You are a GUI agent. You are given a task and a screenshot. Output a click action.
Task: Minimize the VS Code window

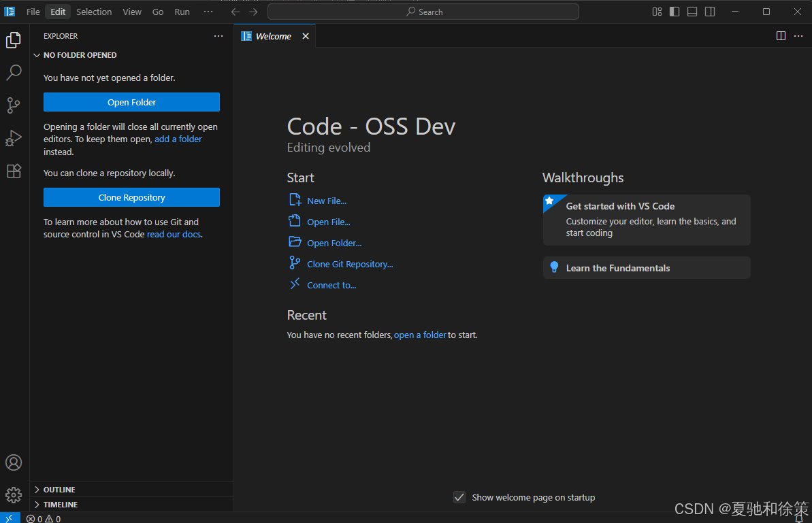(x=735, y=12)
